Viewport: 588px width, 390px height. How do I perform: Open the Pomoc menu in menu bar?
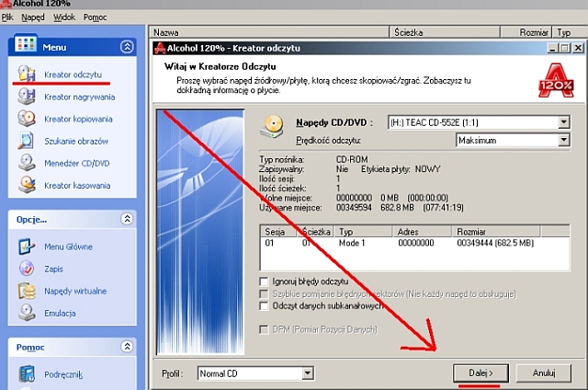point(96,17)
